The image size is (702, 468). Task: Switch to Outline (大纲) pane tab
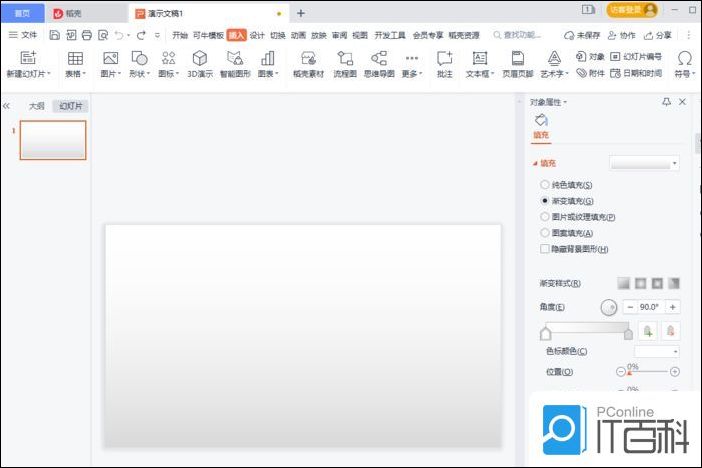pos(37,106)
